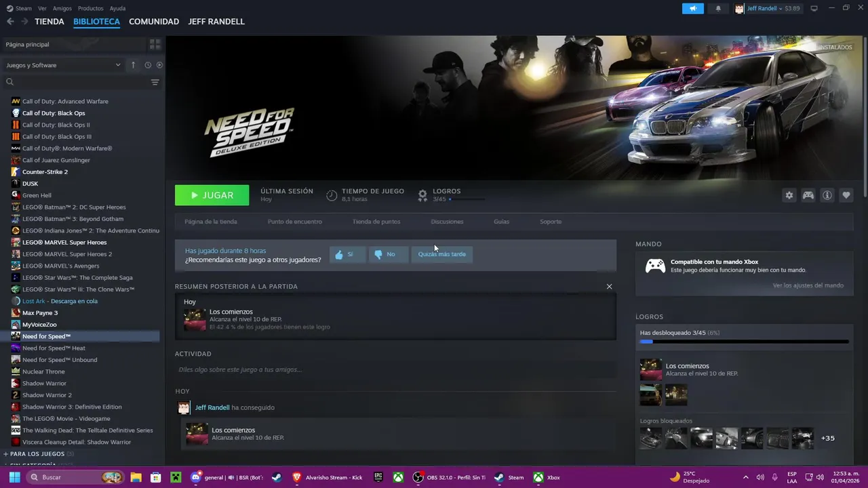This screenshot has width=868, height=488.
Task: Go to the TIENDA tab
Action: [50, 22]
